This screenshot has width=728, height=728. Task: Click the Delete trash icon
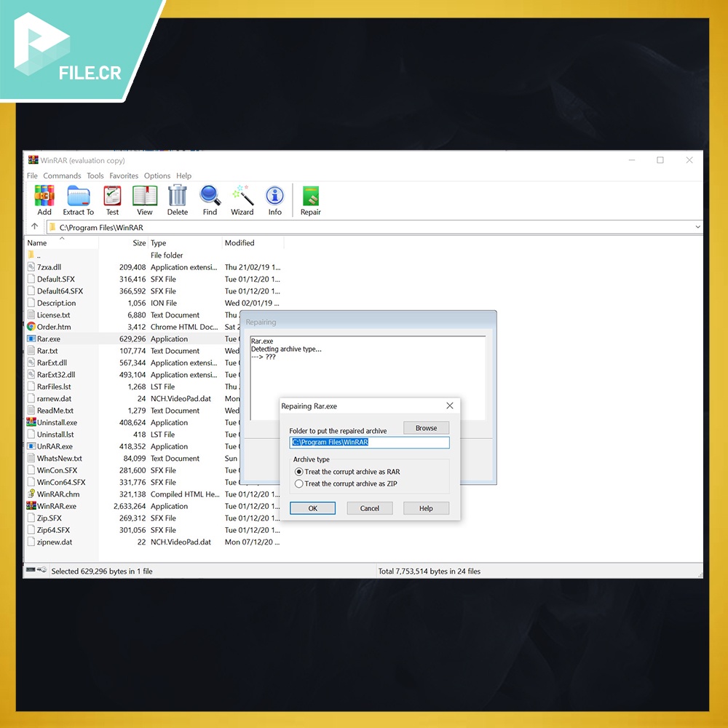178,197
